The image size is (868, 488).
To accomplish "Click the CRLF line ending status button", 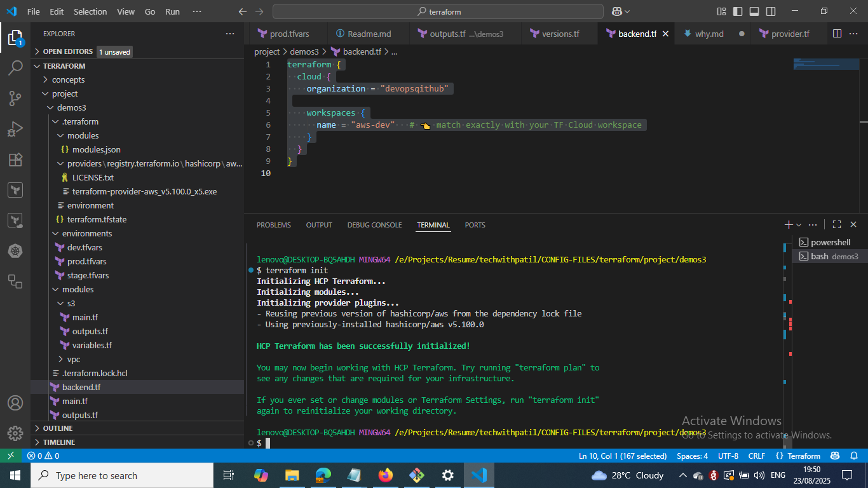I will 756,456.
